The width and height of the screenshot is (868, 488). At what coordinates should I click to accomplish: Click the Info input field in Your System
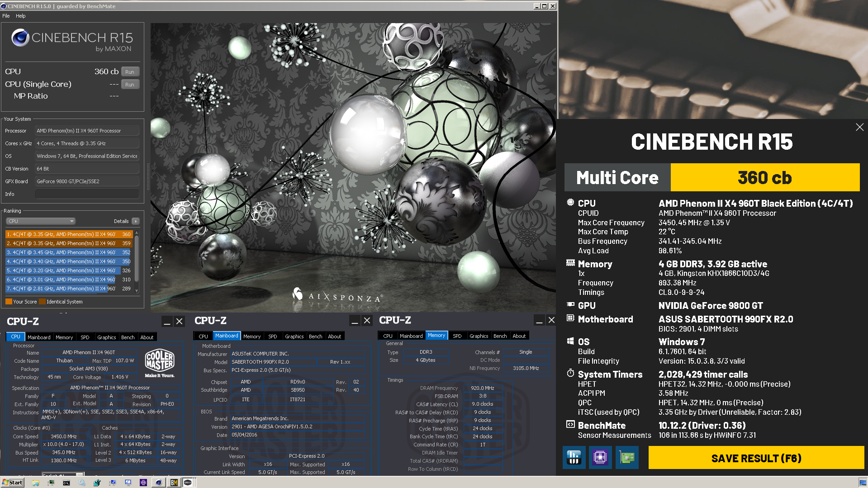pos(87,194)
